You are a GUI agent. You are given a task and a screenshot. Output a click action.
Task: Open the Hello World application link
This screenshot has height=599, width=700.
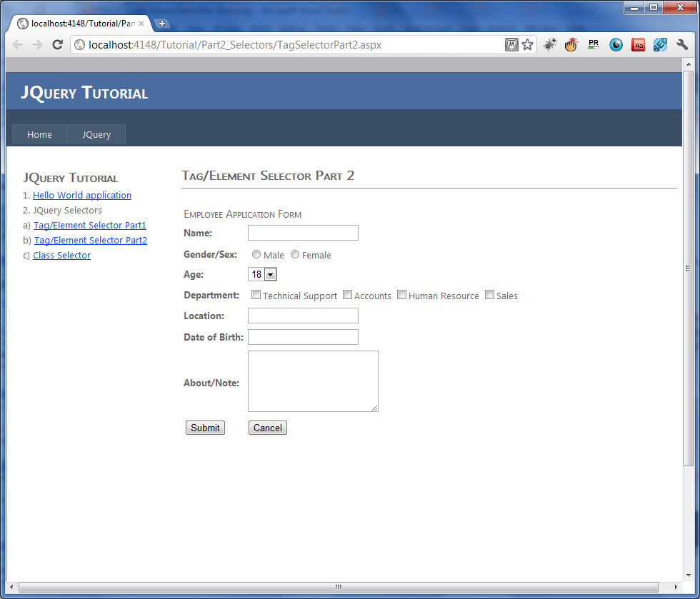click(81, 195)
